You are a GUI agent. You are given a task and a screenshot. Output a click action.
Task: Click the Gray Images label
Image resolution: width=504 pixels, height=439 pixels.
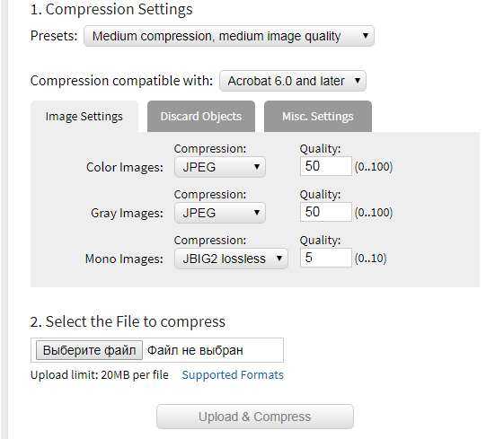coord(127,213)
